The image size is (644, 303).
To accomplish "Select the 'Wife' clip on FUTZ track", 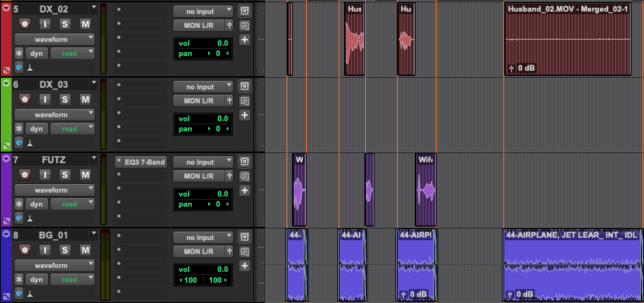I will tap(426, 190).
